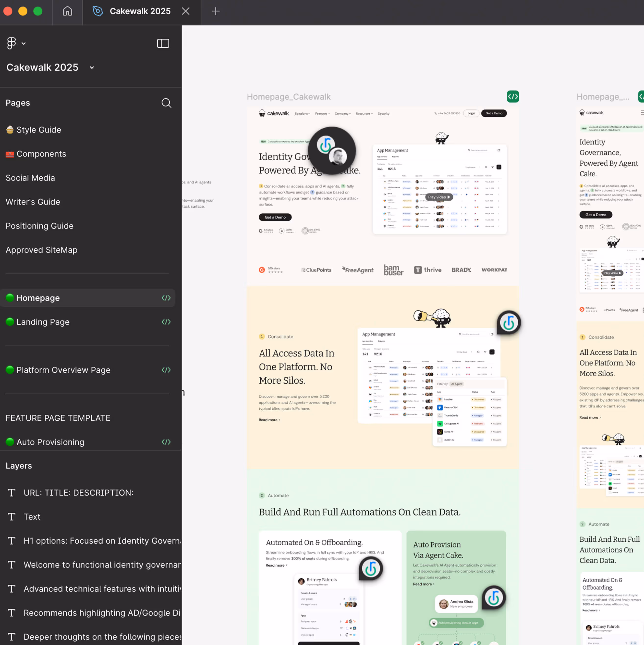Open the Figma main menu logo

[x=11, y=43]
